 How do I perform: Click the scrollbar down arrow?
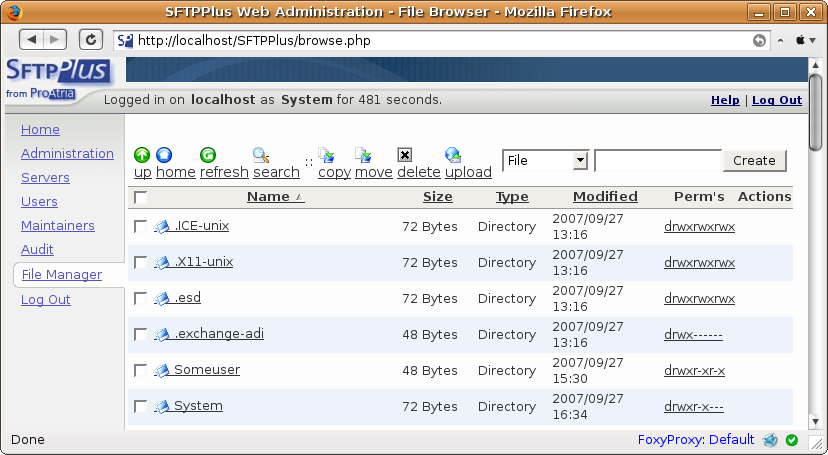(815, 422)
